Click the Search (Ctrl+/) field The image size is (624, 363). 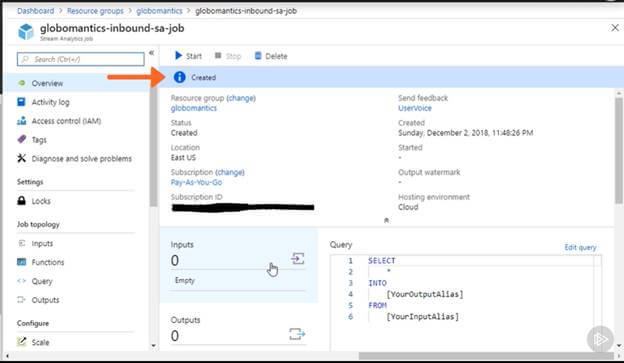pyautogui.click(x=81, y=59)
